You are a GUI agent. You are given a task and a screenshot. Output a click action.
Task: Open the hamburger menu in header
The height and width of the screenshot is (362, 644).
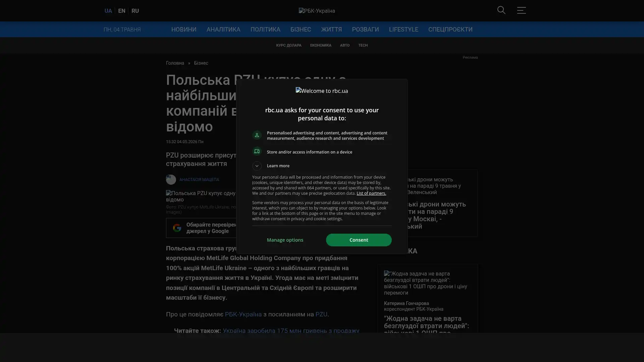point(521,10)
